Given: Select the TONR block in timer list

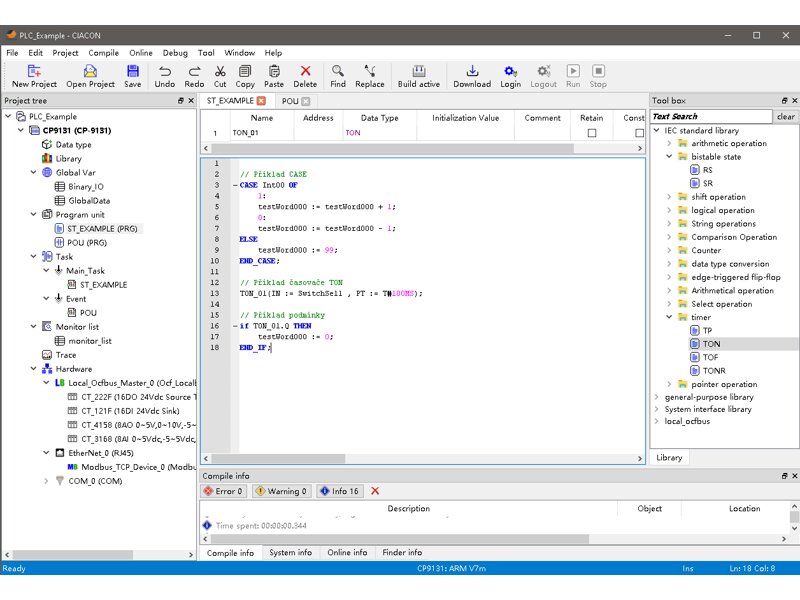Looking at the screenshot, I should tap(713, 370).
